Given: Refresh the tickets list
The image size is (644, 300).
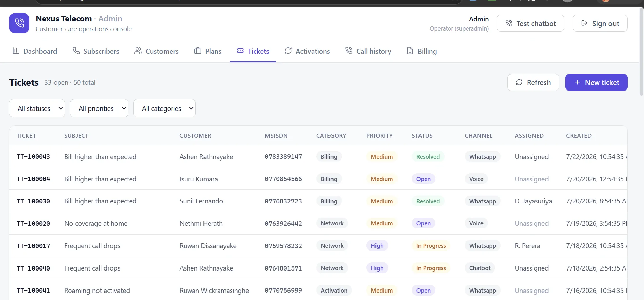Looking at the screenshot, I should pyautogui.click(x=533, y=82).
